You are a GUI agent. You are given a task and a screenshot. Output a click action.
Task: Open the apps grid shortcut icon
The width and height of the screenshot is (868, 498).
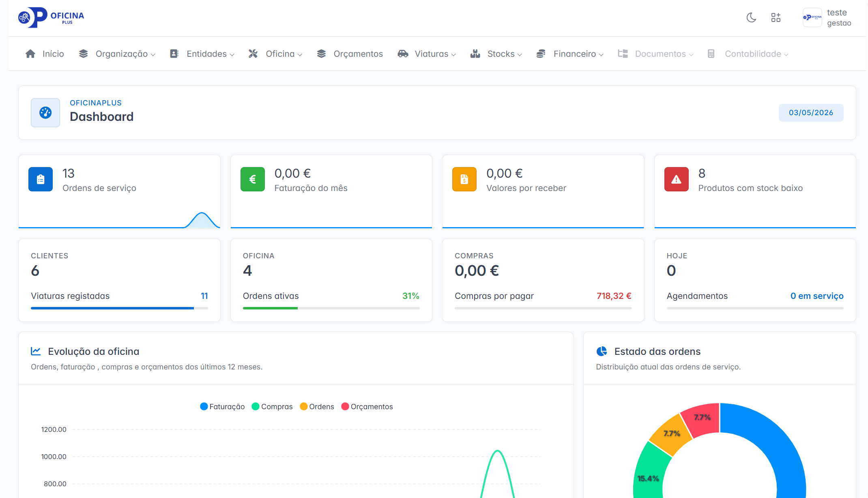pos(776,17)
